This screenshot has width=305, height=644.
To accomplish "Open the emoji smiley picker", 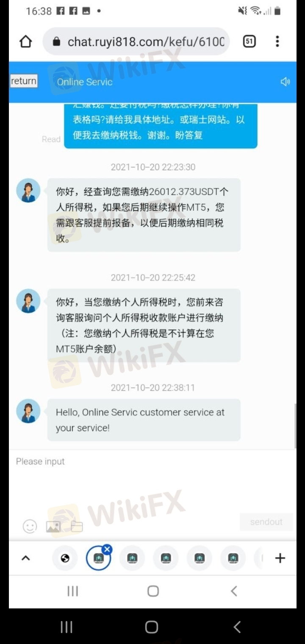I will 30,526.
